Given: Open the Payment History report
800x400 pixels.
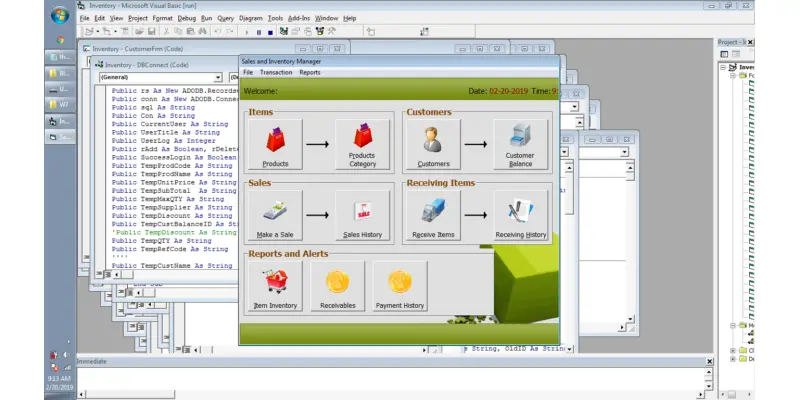Looking at the screenshot, I should (x=400, y=286).
